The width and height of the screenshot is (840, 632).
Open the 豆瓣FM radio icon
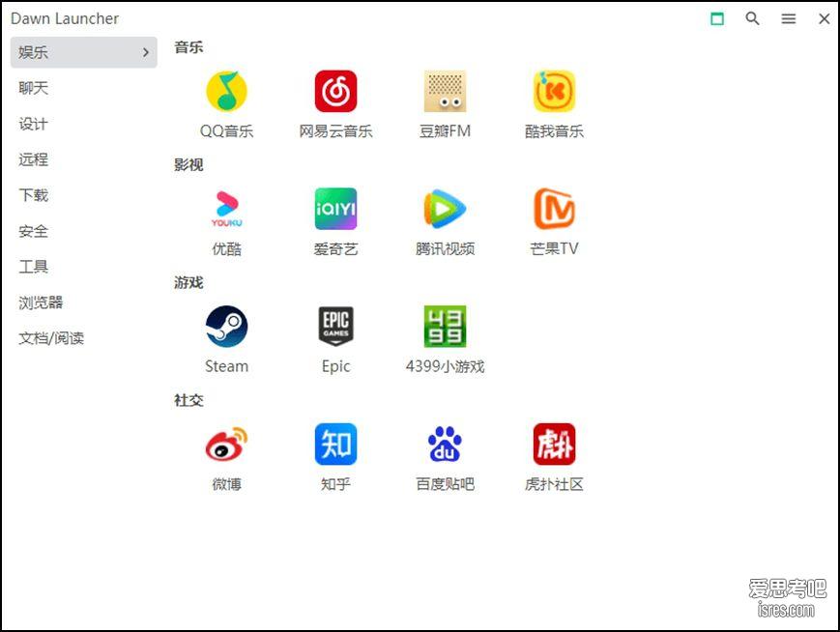pos(445,91)
